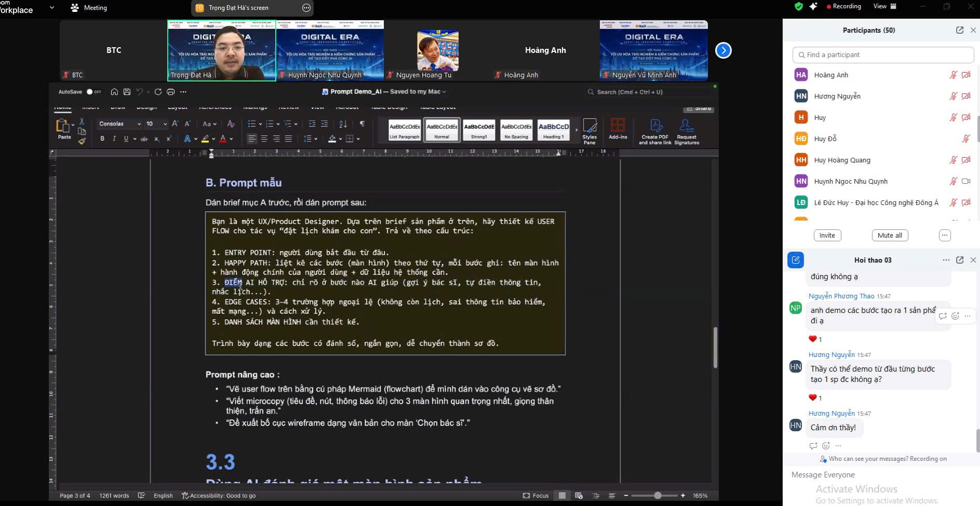Screen dimensions: 980x506
Task: Expand the bullets list dropdown arrow
Action: (260, 124)
